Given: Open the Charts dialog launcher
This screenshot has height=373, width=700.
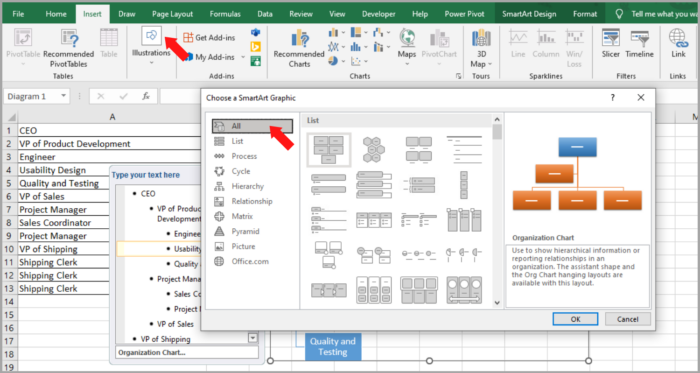Looking at the screenshot, I should 458,76.
